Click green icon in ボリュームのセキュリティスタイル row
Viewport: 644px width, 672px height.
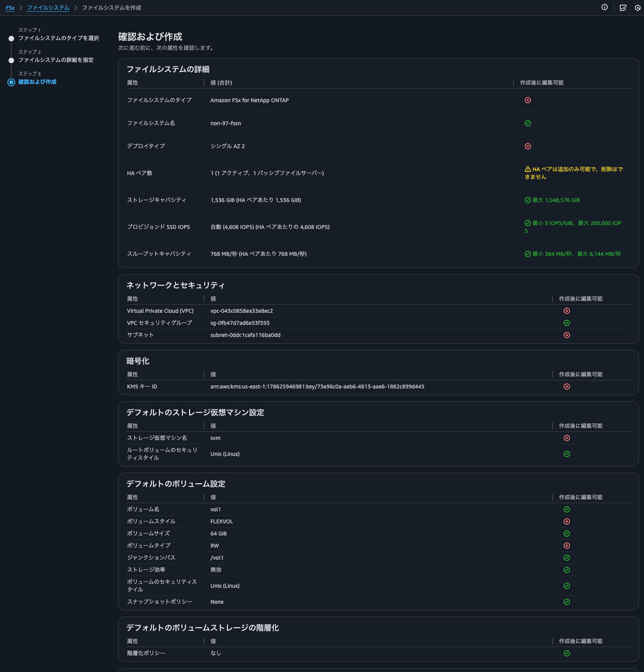(x=567, y=586)
